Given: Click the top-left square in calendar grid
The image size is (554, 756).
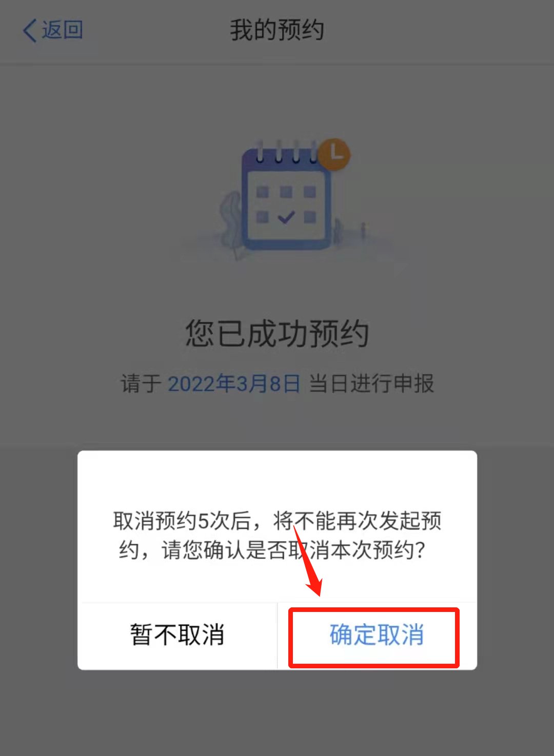Looking at the screenshot, I should pos(263,192).
